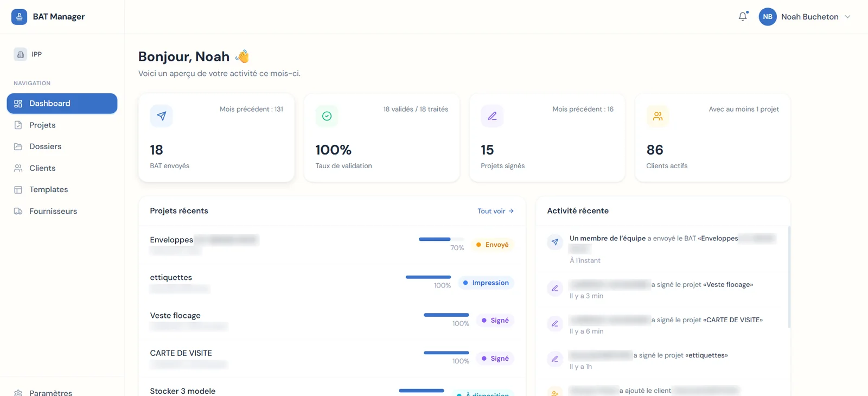Screen dimensions: 868x396
Task: Click the signature icon beside Veste flocage activity
Action: pos(554,289)
